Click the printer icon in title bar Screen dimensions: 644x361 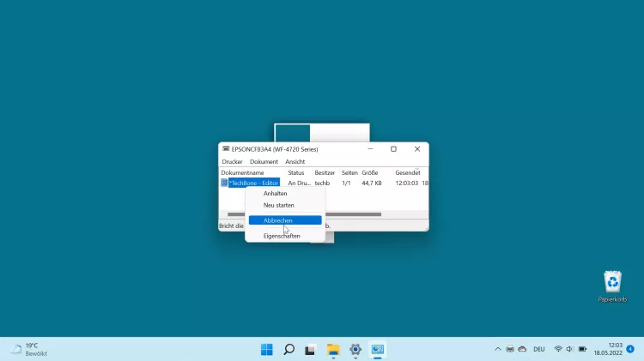(x=226, y=149)
